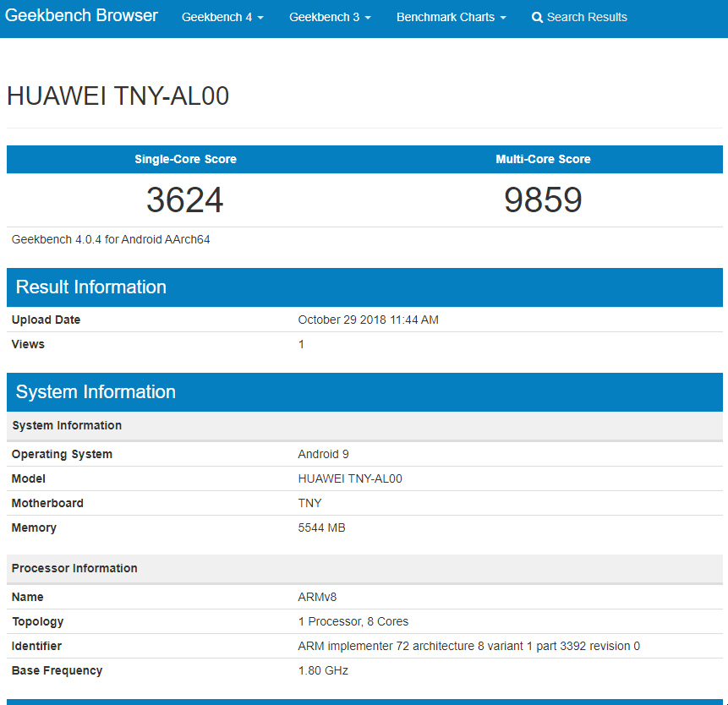728x705 pixels.
Task: Select the single-core score 3624
Action: [x=185, y=200]
